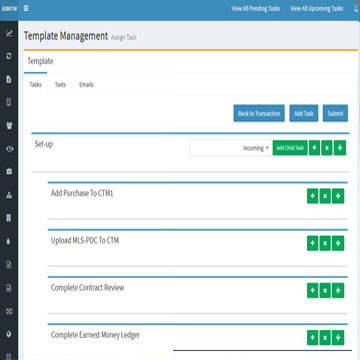Open the refresh arrows sidebar icon
The image size is (360, 360).
(x=9, y=56)
